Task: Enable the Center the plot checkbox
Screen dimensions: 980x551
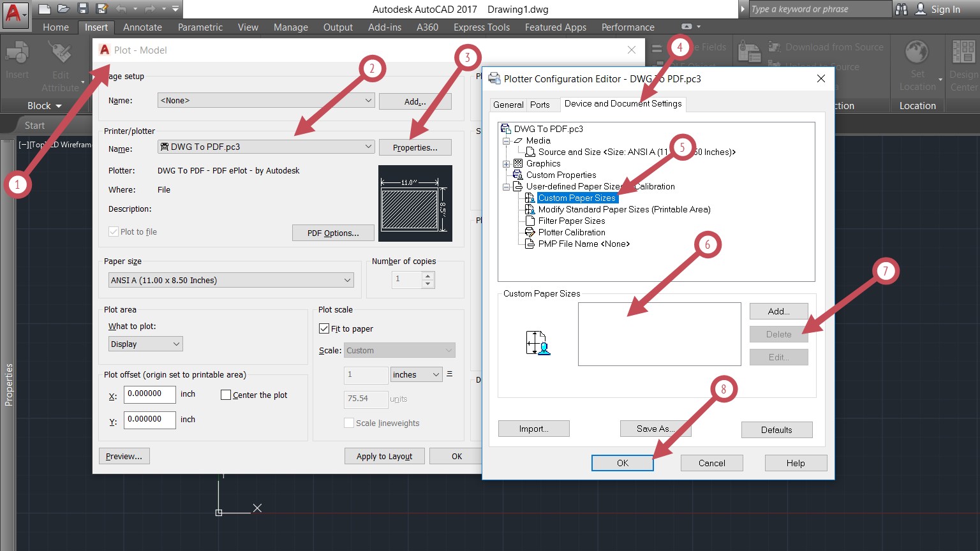Action: click(x=225, y=395)
